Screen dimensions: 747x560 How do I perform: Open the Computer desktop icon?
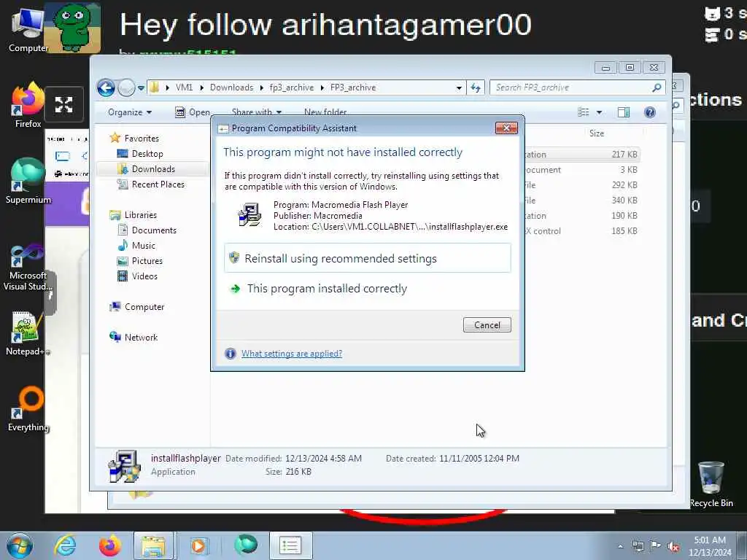(x=28, y=29)
